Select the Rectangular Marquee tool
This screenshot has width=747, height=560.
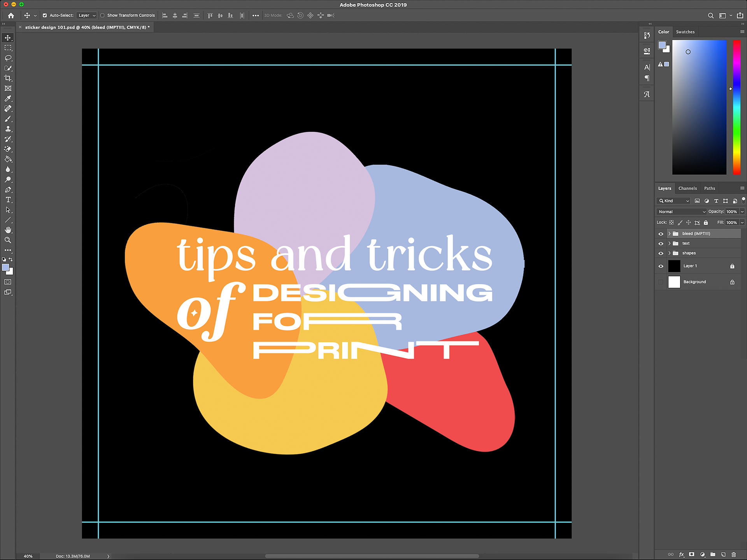coord(8,48)
